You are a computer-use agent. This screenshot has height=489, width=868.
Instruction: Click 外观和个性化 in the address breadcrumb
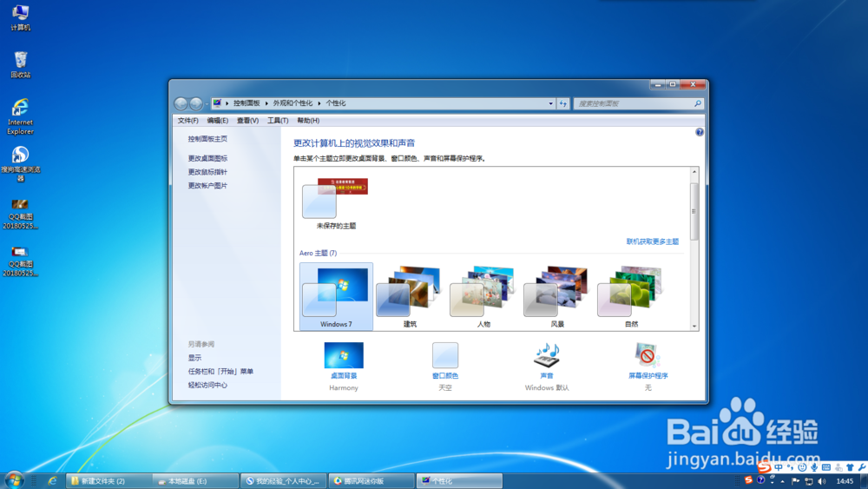[293, 103]
